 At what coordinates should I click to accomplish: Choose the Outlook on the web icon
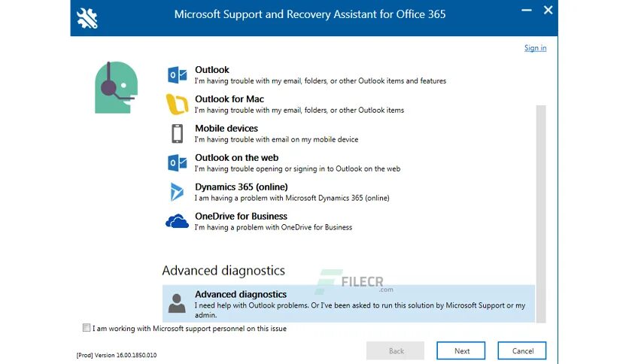click(x=177, y=162)
